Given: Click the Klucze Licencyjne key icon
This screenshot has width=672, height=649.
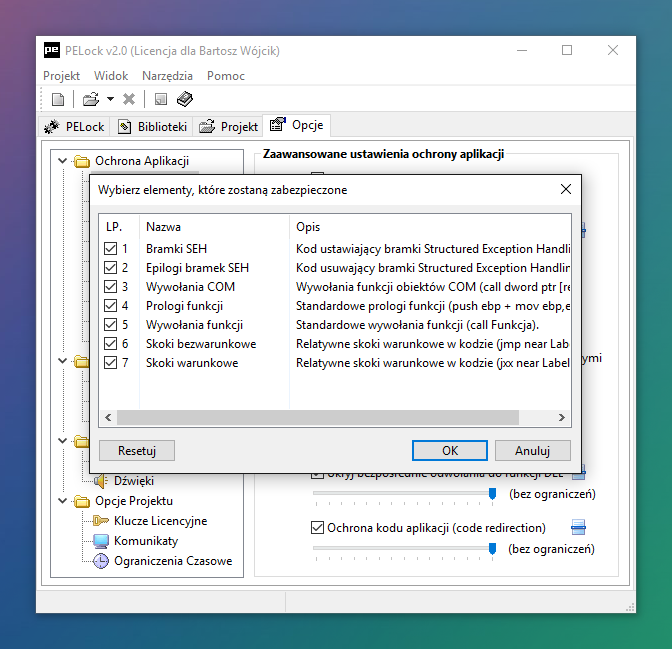Looking at the screenshot, I should [x=101, y=521].
